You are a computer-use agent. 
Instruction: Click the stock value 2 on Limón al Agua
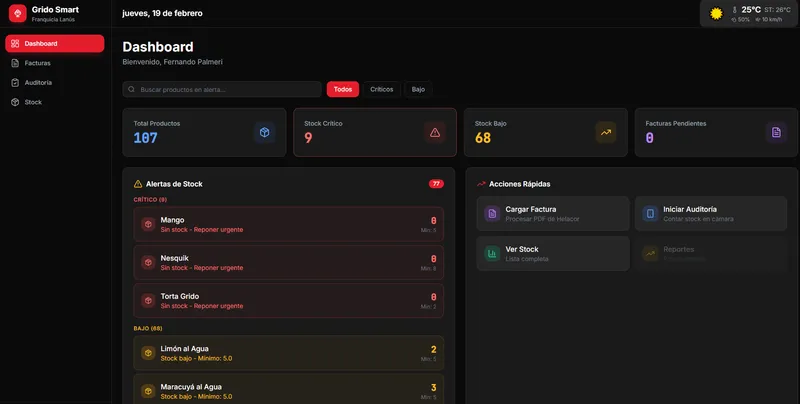433,349
